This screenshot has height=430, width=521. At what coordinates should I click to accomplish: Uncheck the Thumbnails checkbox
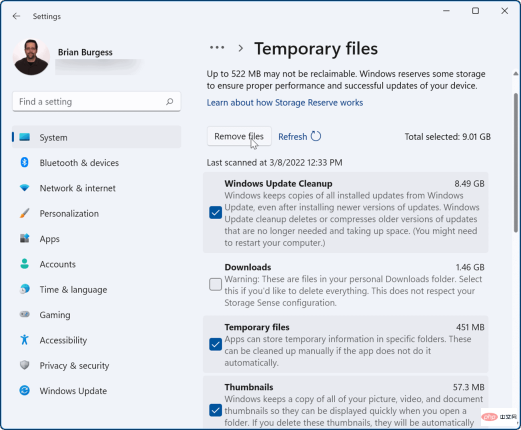[x=215, y=410]
